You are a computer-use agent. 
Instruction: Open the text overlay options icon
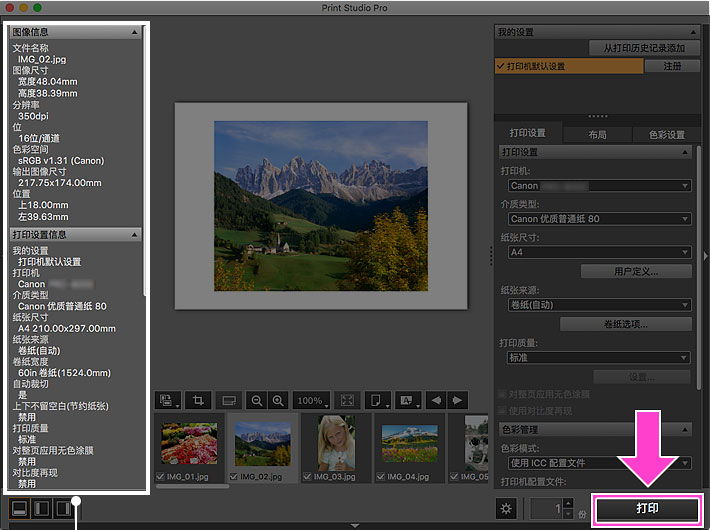coord(408,400)
